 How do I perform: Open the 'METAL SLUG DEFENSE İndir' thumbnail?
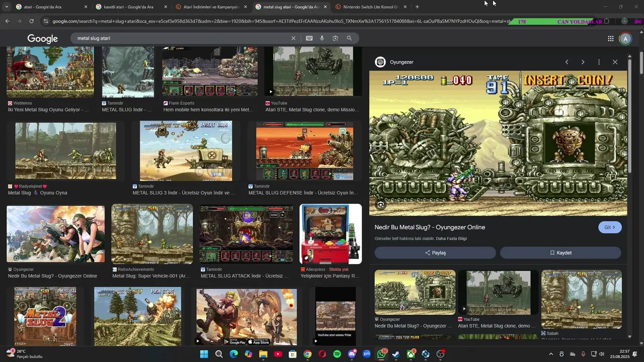(305, 151)
